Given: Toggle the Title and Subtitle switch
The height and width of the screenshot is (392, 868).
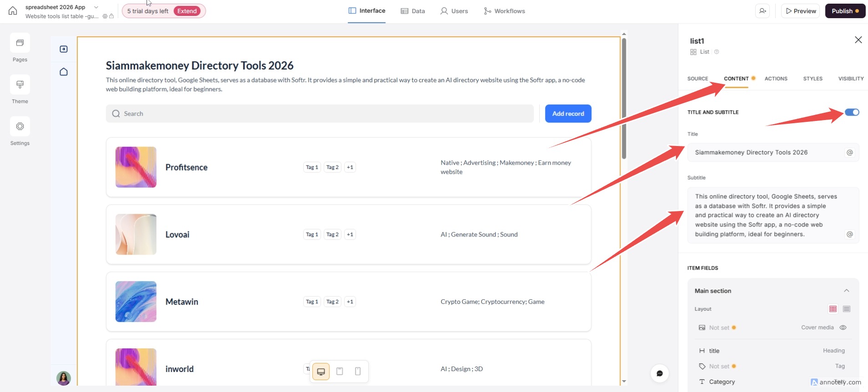Looking at the screenshot, I should [852, 112].
